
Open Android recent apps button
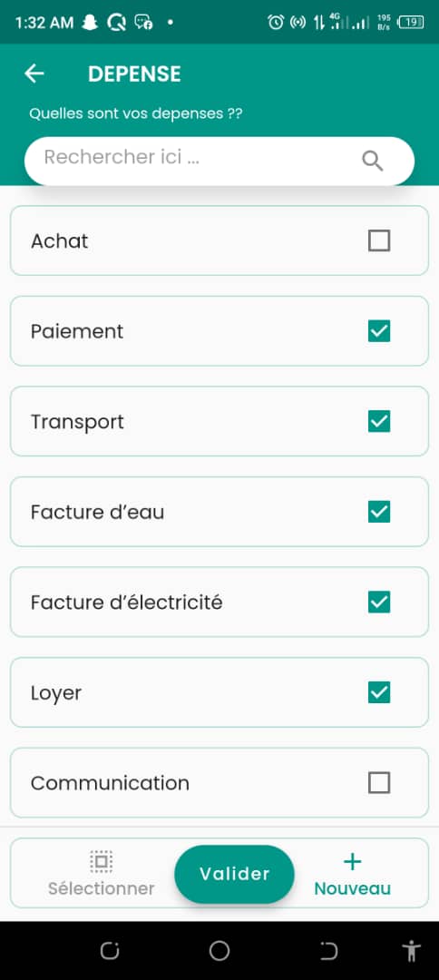click(110, 951)
